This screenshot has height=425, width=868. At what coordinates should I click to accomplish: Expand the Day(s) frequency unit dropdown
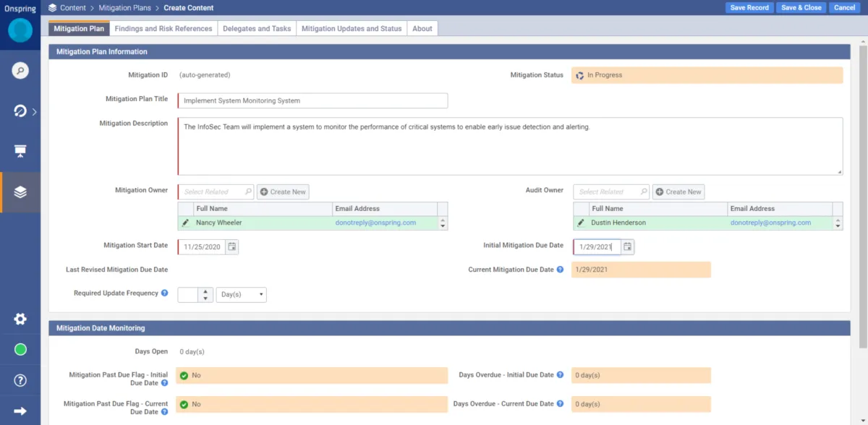point(242,295)
